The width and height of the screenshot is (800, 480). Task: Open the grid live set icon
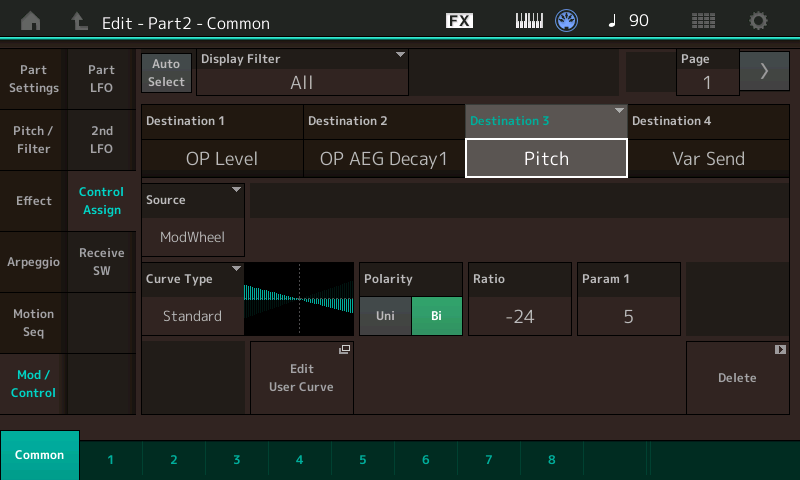tap(703, 21)
